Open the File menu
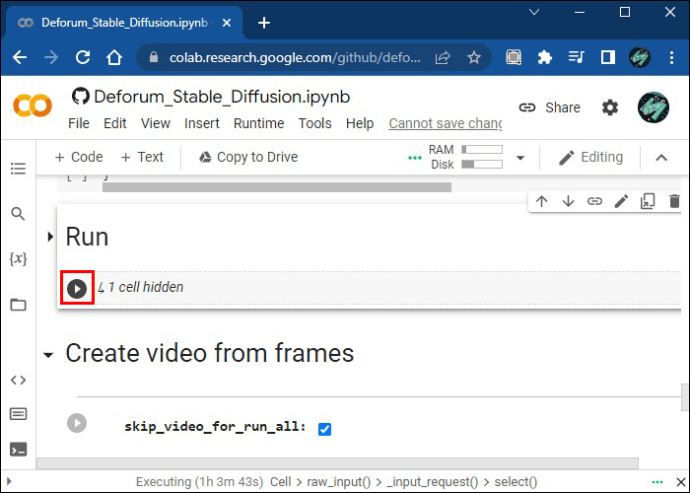This screenshot has width=690, height=493. coord(79,123)
